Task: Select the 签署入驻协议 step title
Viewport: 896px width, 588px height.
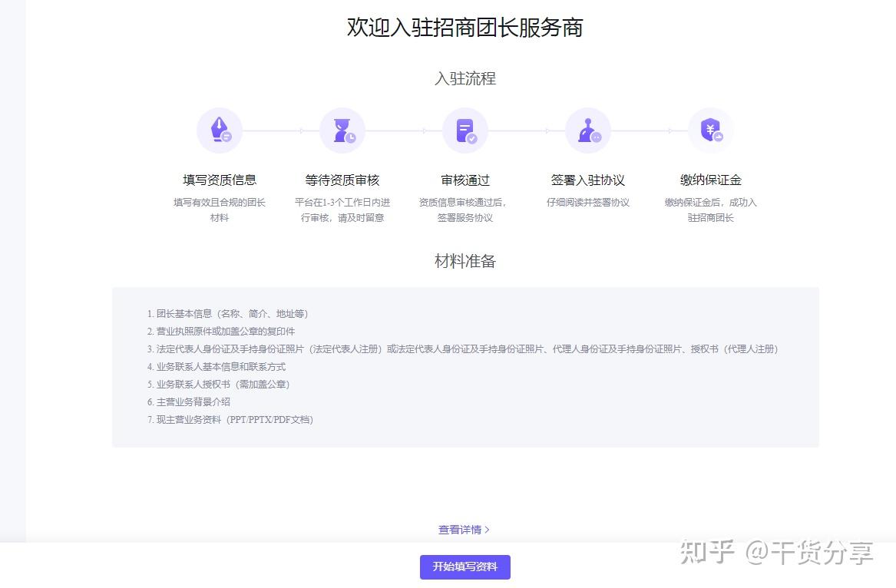Action: click(x=588, y=180)
